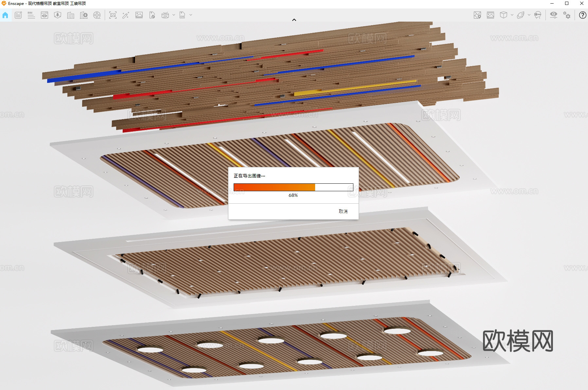
Task: Click the 正在导出图像 dialog title text
Action: point(249,176)
